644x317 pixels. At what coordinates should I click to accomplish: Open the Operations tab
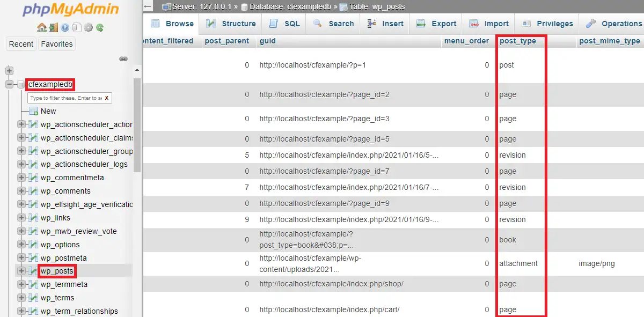pos(613,24)
